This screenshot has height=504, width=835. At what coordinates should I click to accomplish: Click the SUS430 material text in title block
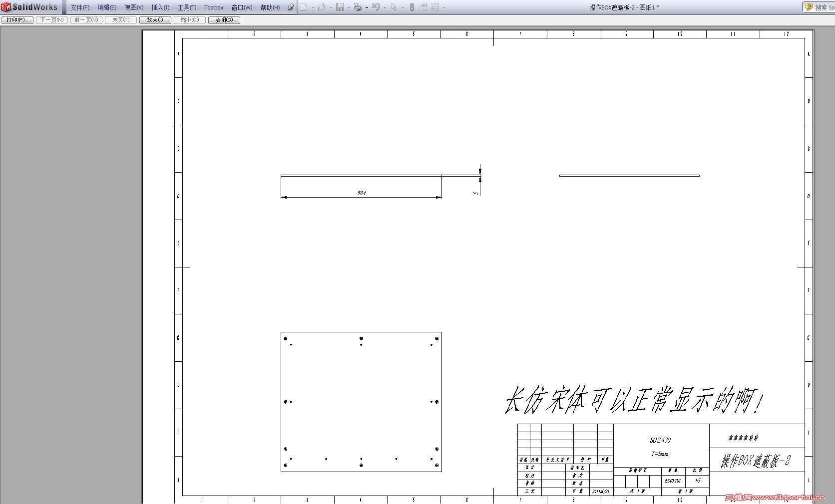pyautogui.click(x=660, y=440)
